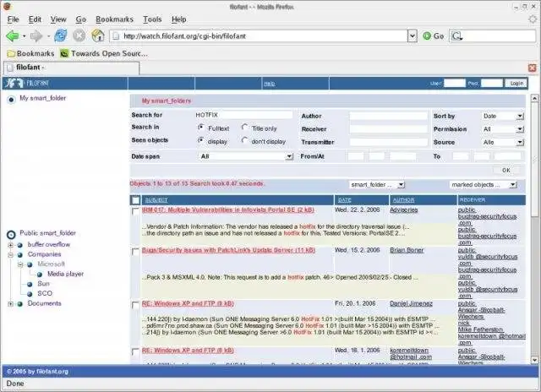Close the filofant tab with red X
541x392 pixels.
pyautogui.click(x=532, y=68)
